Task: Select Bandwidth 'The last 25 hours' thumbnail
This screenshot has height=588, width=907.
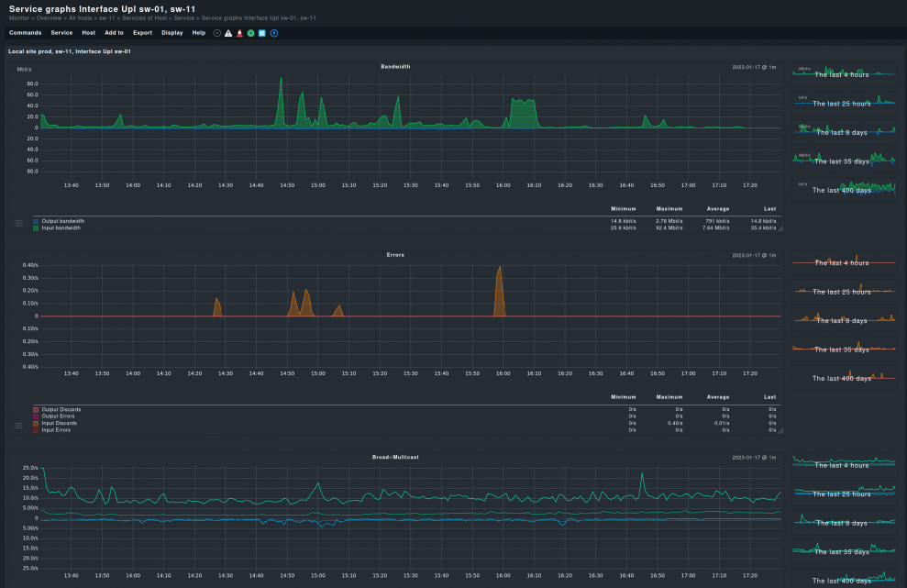Action: 842,104
